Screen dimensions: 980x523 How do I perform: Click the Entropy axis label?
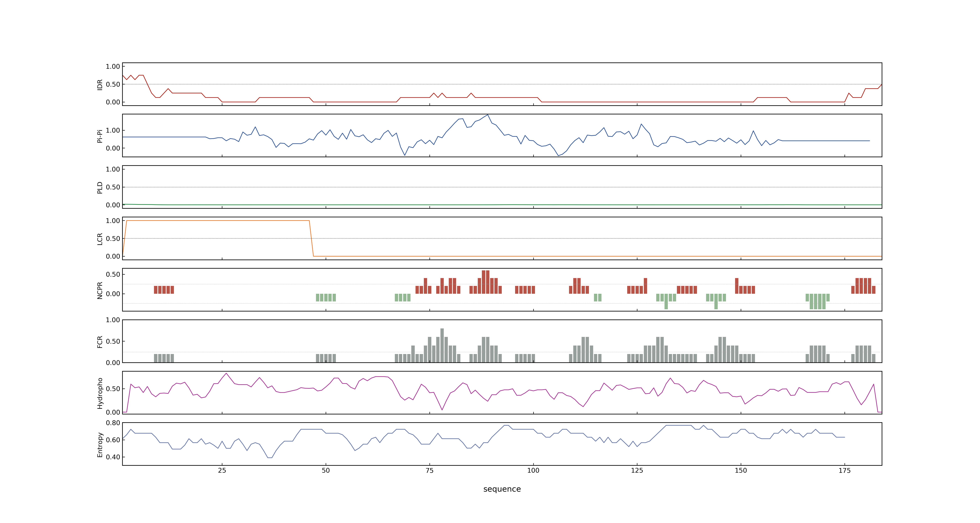coord(100,444)
